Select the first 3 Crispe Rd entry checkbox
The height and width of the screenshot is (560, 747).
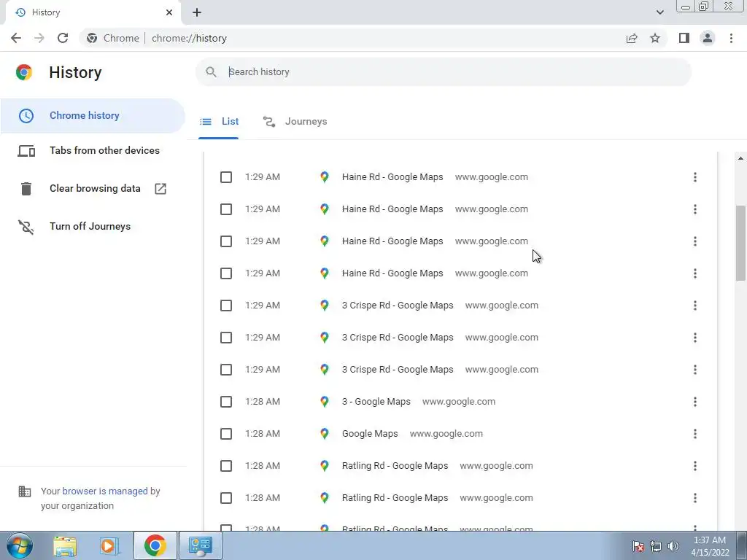226,306
